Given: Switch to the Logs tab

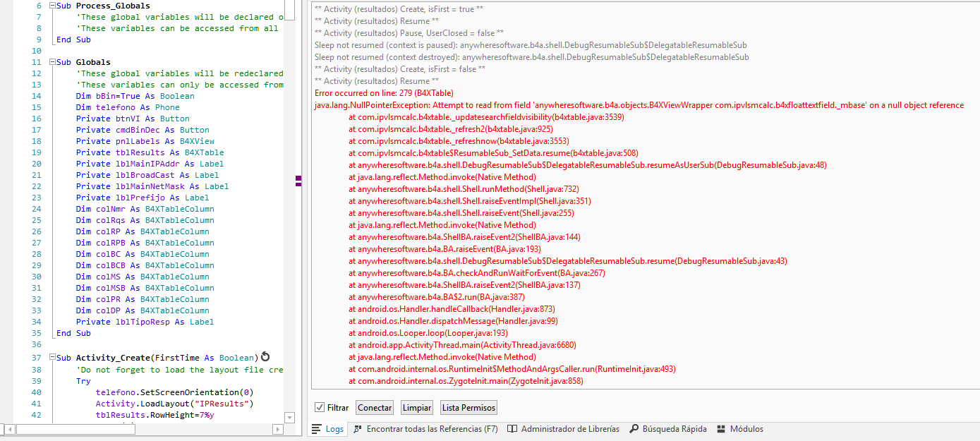Looking at the screenshot, I should (329, 429).
